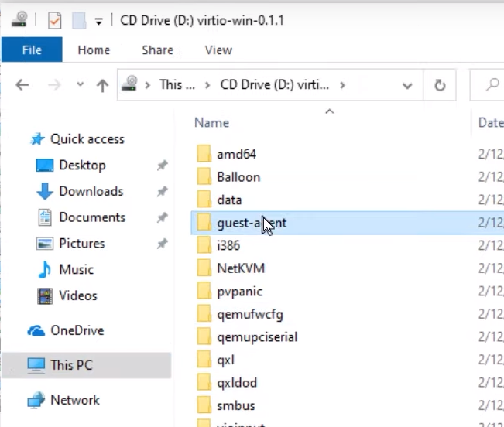Select the pvpanic folder icon
Screen dimensions: 504x427
click(x=204, y=291)
